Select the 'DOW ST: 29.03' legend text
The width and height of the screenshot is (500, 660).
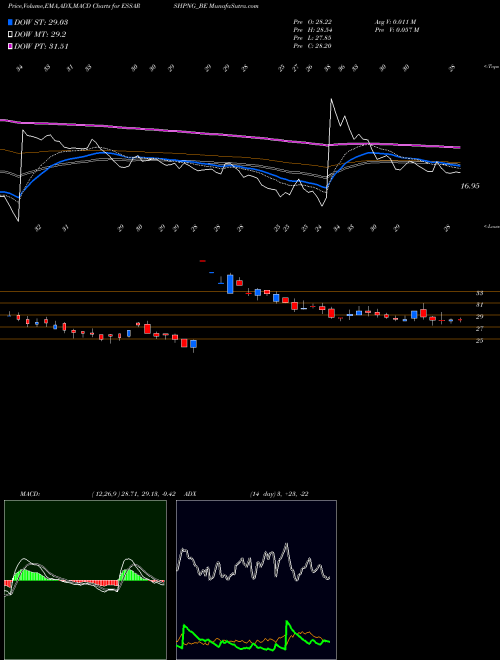tap(41, 22)
